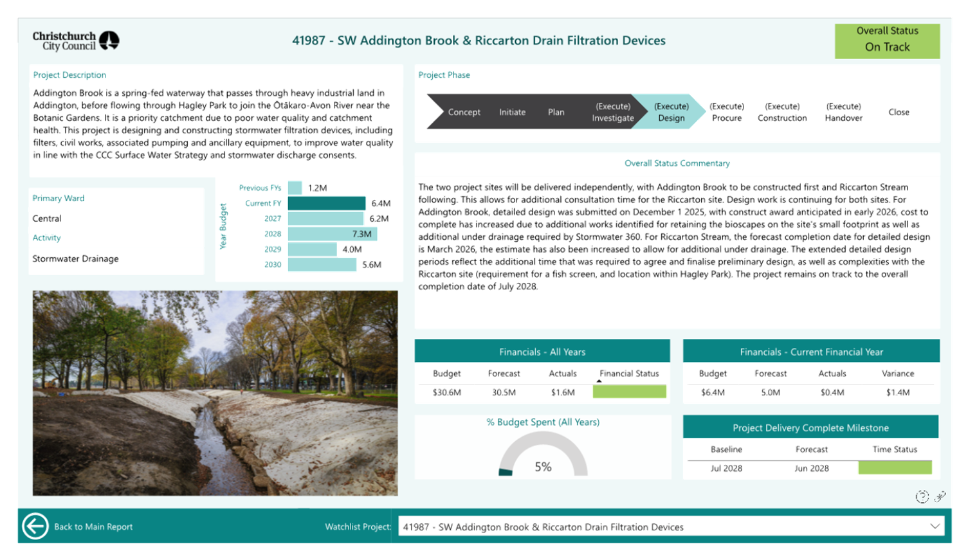
Task: Select the (Execute) Construction phase
Action: tap(782, 112)
